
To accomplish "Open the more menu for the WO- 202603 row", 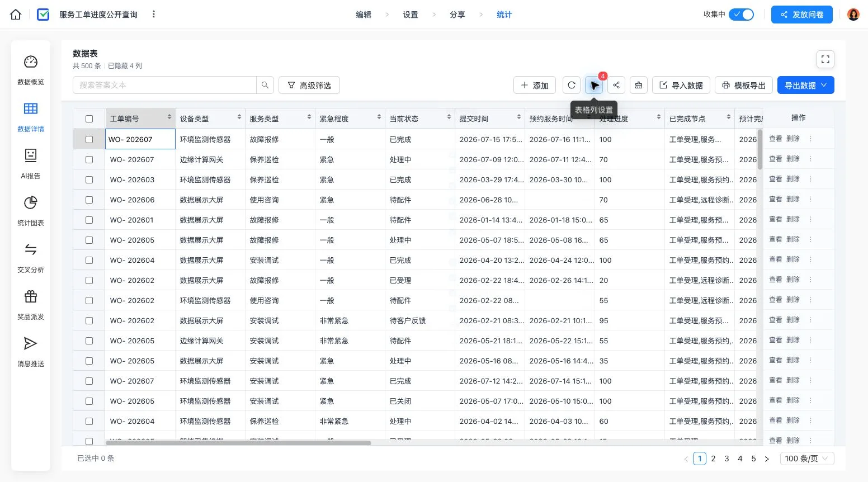I will point(810,179).
